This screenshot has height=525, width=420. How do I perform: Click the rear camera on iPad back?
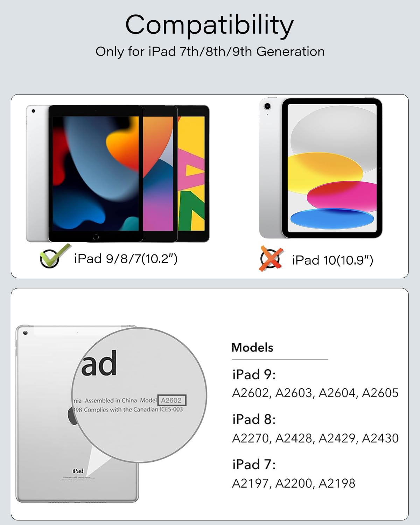(x=25, y=333)
